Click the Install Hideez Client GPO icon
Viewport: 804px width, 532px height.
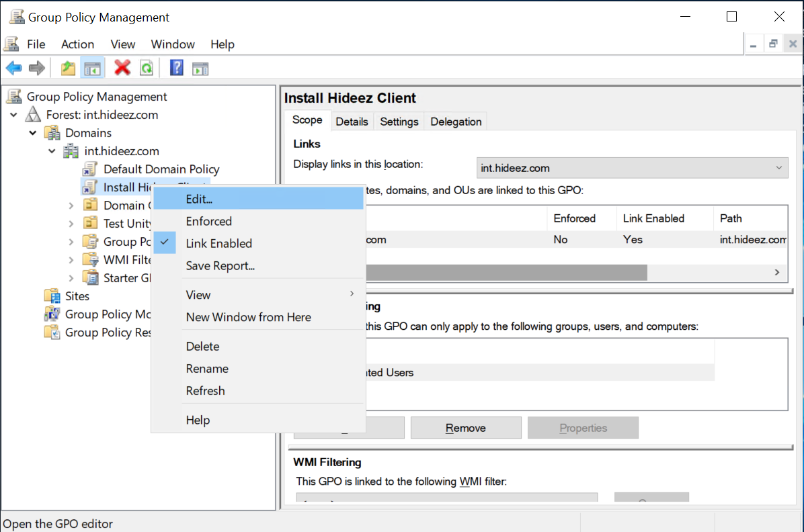coord(89,187)
